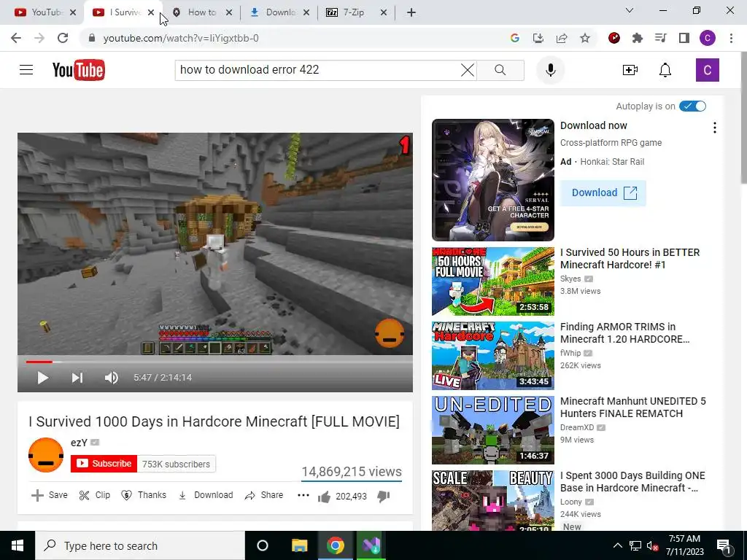
Task: Open File Explorer from the taskbar
Action: [x=300, y=545]
